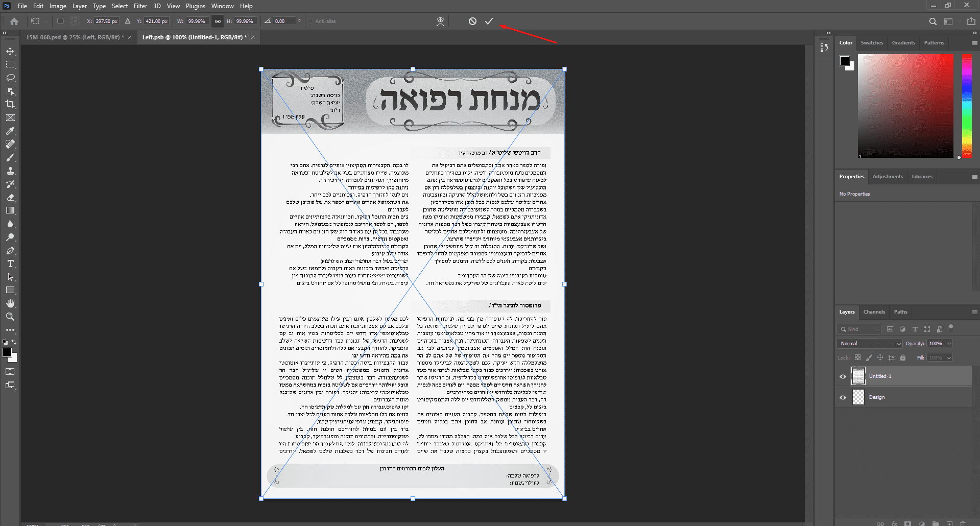Image resolution: width=980 pixels, height=526 pixels.
Task: Toggle maintain aspect ratio link
Action: click(x=218, y=21)
